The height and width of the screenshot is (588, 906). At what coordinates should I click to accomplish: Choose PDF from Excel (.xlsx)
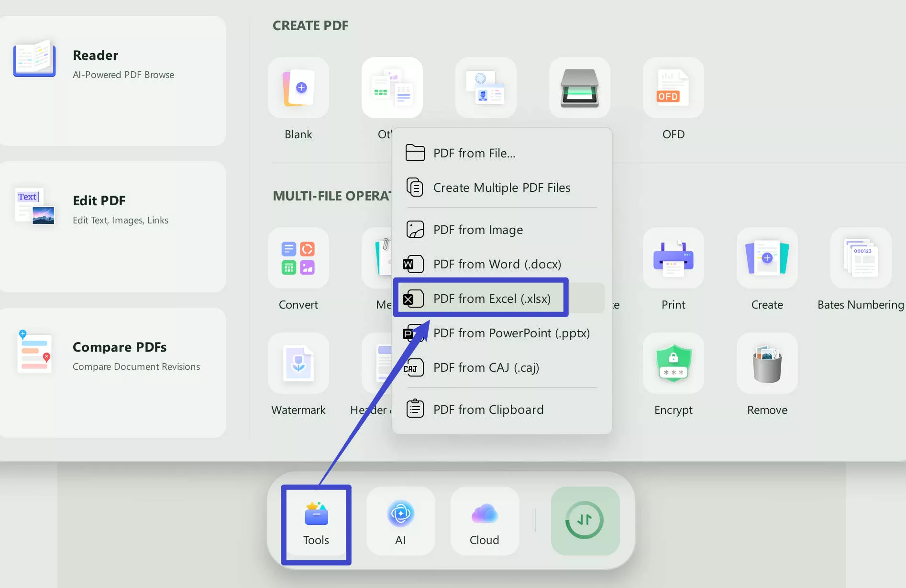481,298
